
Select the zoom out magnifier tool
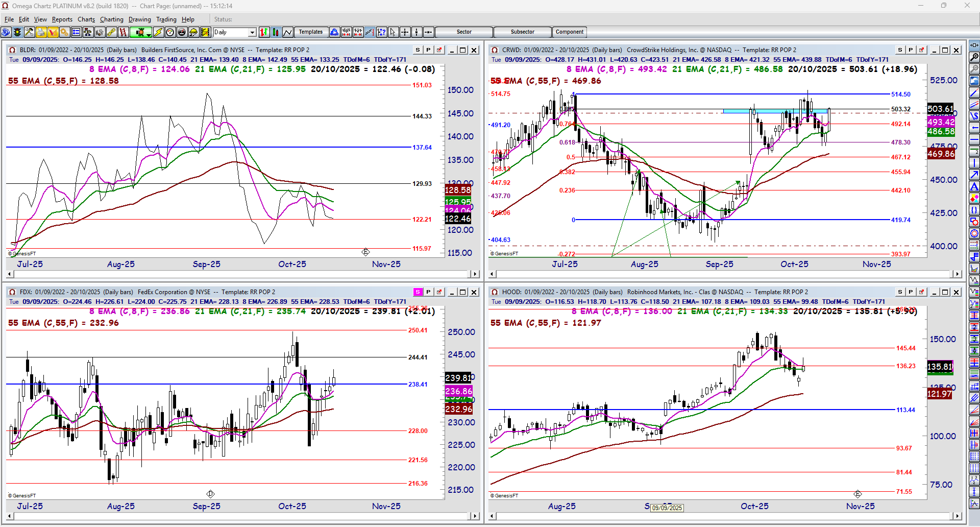coord(974,69)
